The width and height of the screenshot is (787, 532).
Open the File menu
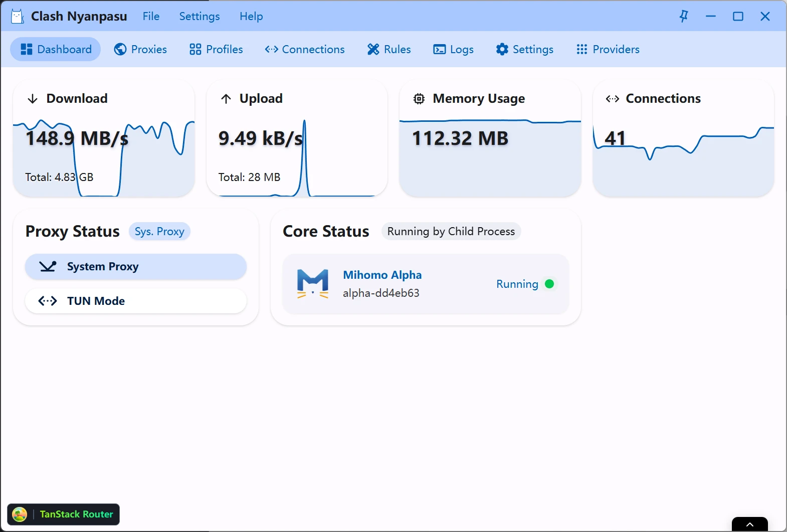click(x=151, y=17)
